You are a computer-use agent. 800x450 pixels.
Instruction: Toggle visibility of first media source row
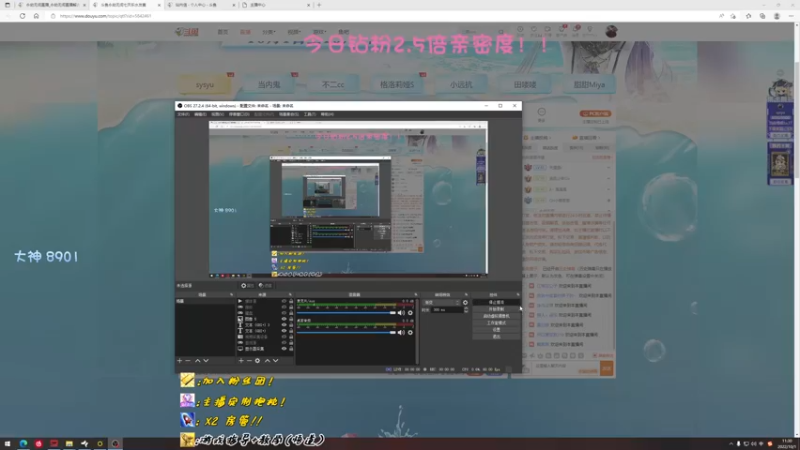[x=284, y=301]
